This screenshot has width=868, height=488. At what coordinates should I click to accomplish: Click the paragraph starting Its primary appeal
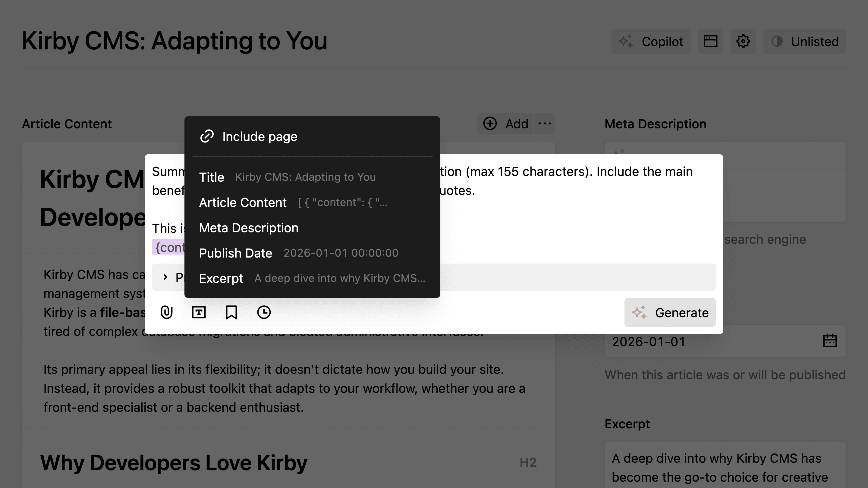point(285,388)
